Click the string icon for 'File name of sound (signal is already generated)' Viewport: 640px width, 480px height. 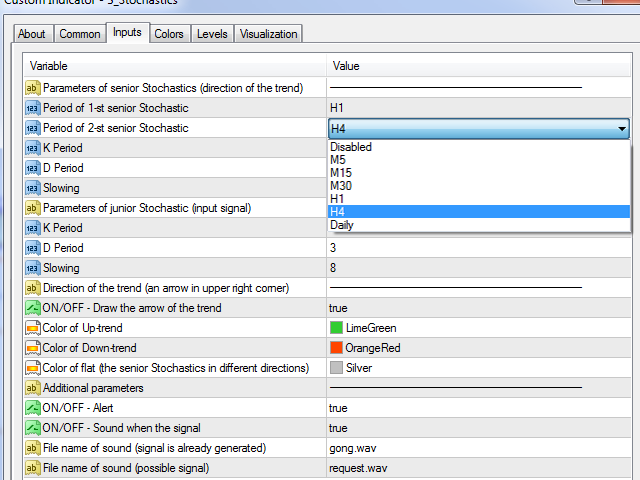coord(33,448)
